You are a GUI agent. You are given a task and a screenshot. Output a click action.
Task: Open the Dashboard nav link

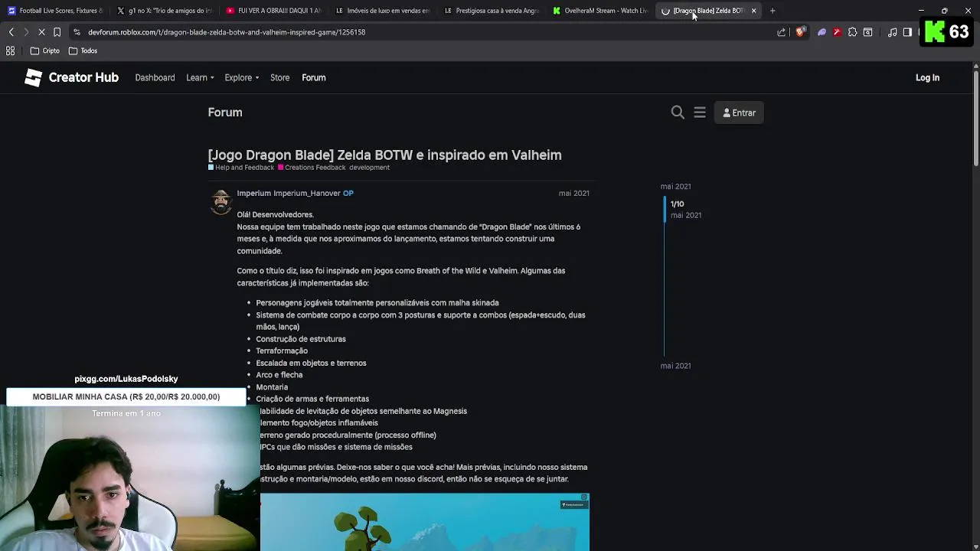click(x=155, y=77)
